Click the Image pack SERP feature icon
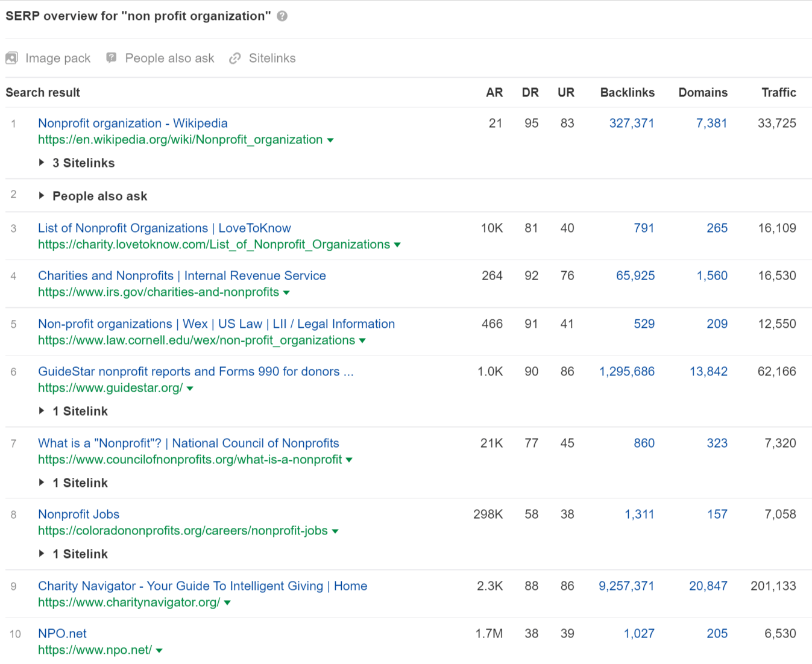This screenshot has width=812, height=664. (11, 58)
